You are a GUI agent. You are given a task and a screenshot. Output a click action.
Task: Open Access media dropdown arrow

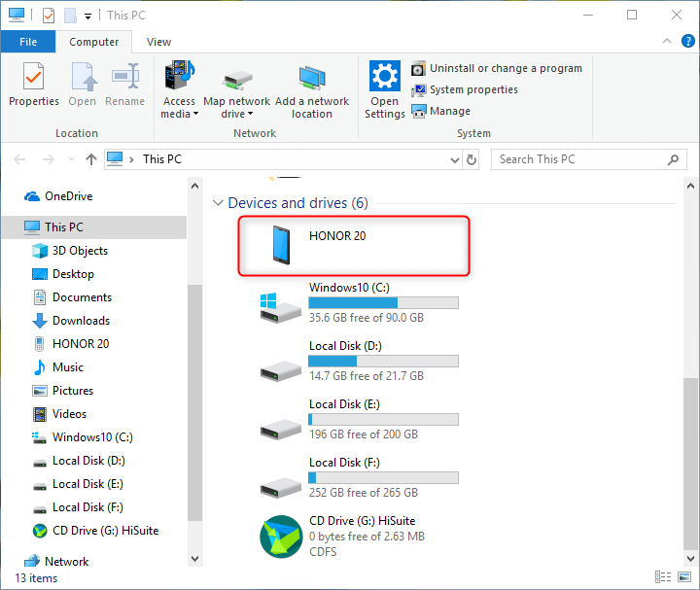[195, 115]
